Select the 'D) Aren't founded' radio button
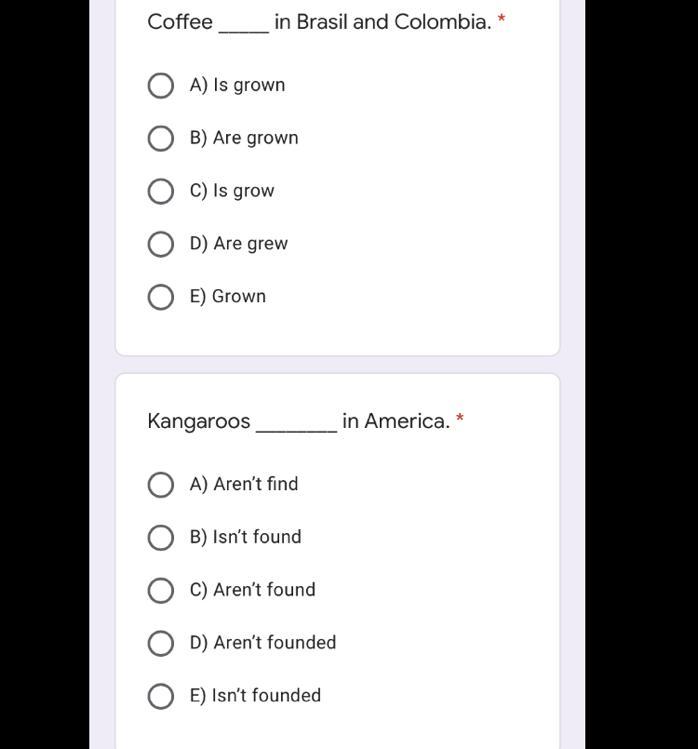This screenshot has width=698, height=749. [x=161, y=643]
